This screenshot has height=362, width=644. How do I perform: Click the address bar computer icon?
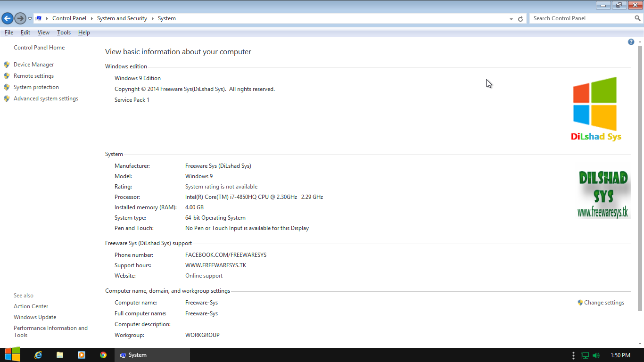pos(39,18)
